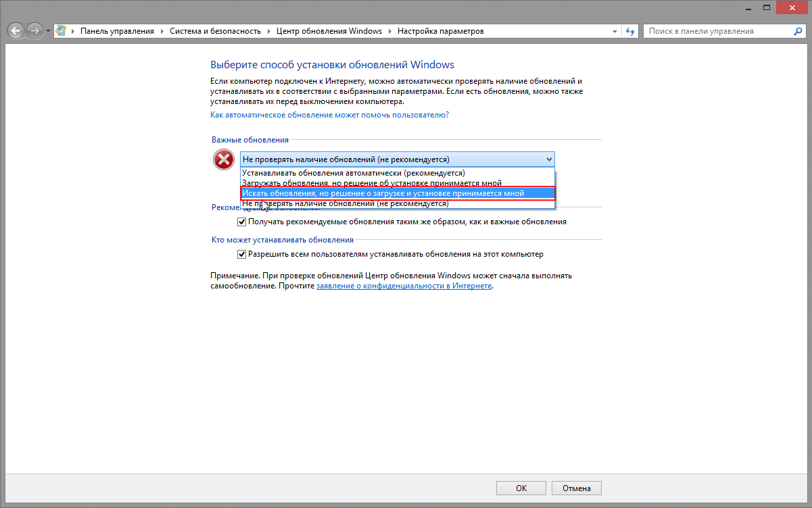This screenshot has height=508, width=812.
Task: Choose 'Устанавливать обновления автоматически (рекомендуется)'
Action: pyautogui.click(x=398, y=173)
